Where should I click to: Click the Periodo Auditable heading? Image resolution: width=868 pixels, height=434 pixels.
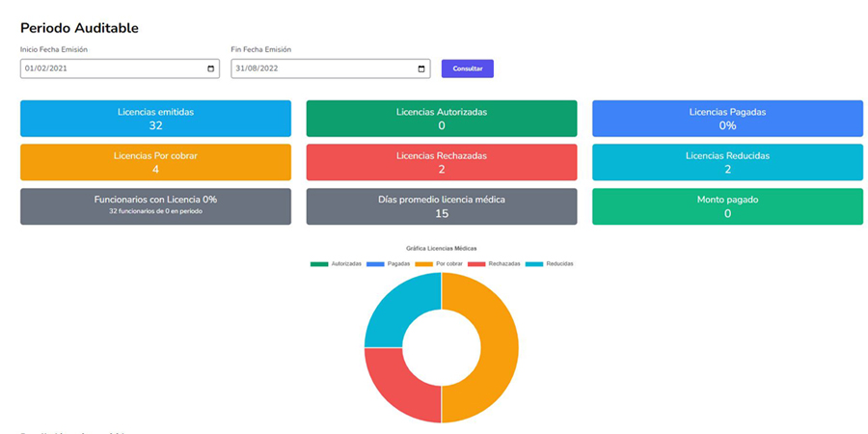coord(79,28)
